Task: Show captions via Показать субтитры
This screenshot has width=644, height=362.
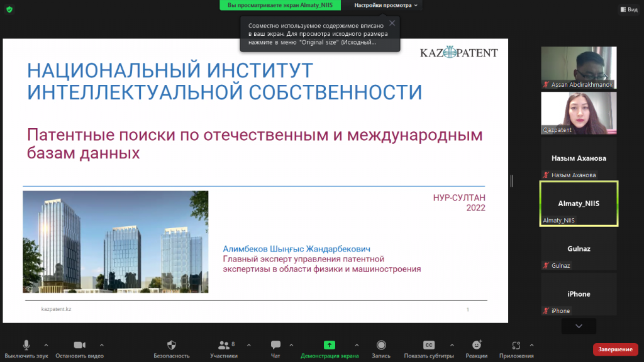Action: (429, 345)
